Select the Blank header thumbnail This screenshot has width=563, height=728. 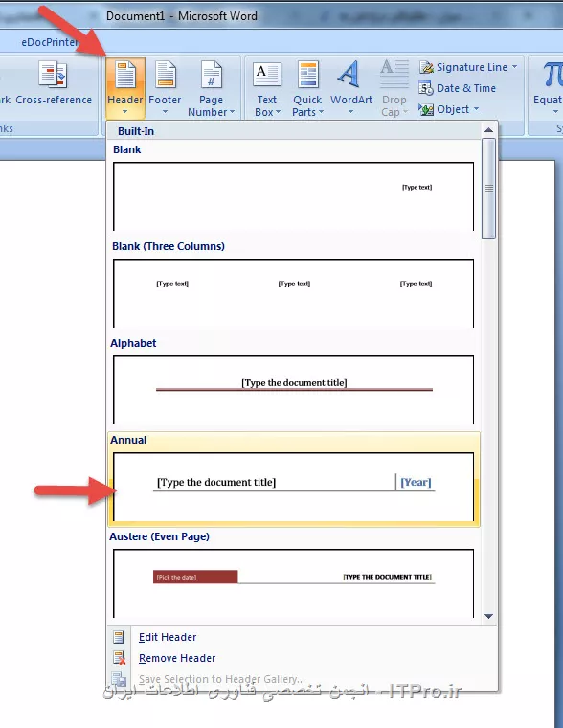pos(293,196)
